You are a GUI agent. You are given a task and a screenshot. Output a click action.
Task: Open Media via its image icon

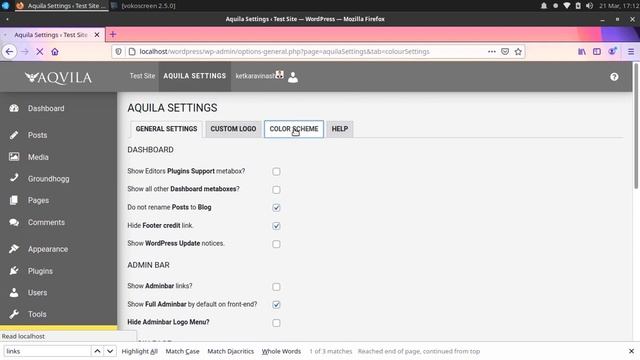click(14, 157)
